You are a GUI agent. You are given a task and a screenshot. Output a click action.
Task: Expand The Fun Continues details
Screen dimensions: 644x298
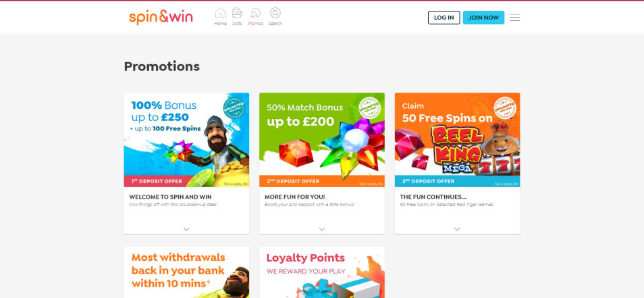tap(457, 229)
